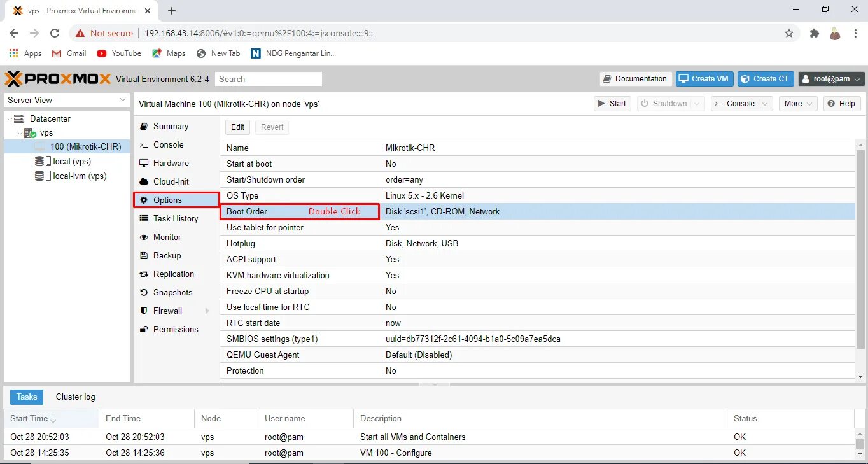Sort by Start Time column
868x464 pixels.
(51, 418)
